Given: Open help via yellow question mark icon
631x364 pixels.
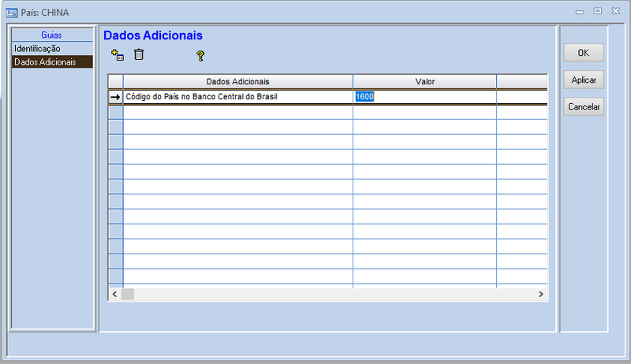Looking at the screenshot, I should tap(200, 56).
